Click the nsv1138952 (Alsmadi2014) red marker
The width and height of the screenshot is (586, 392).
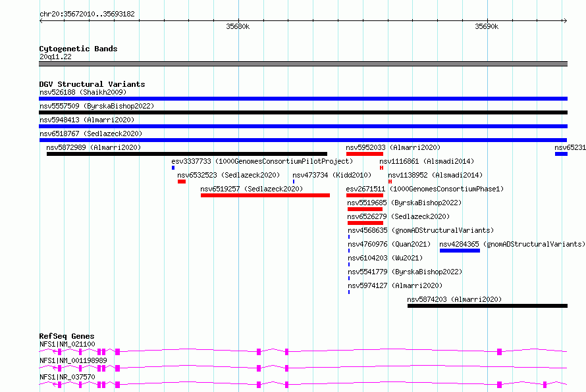390,182
